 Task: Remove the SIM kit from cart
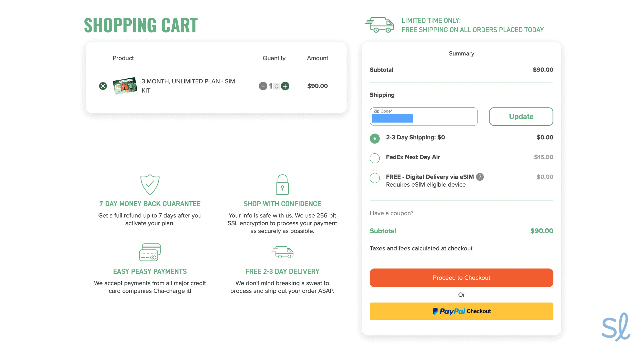[103, 86]
